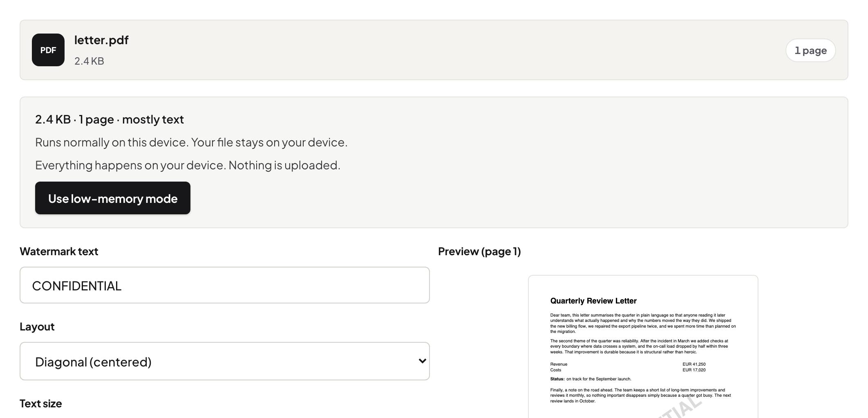Click the Watermark text input field
The image size is (868, 418).
(225, 285)
